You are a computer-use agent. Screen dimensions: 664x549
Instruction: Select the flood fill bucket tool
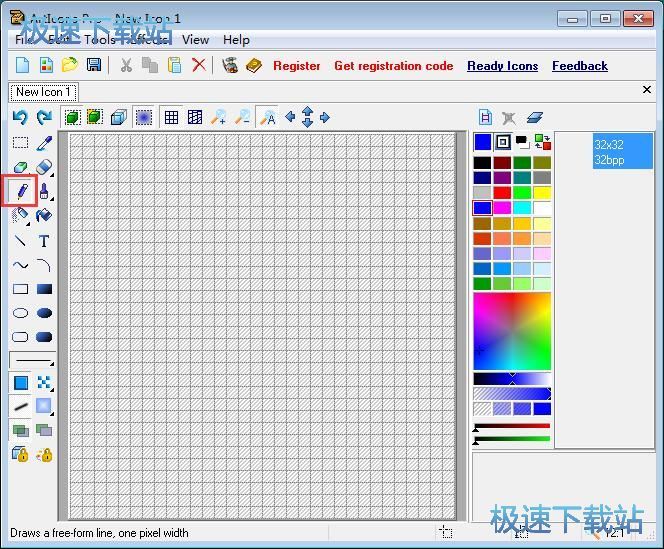44,215
